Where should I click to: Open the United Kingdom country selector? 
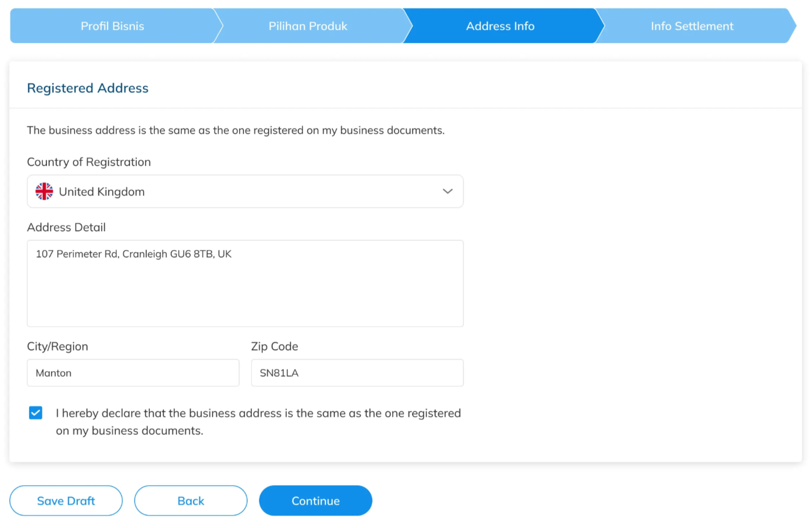[x=245, y=191]
